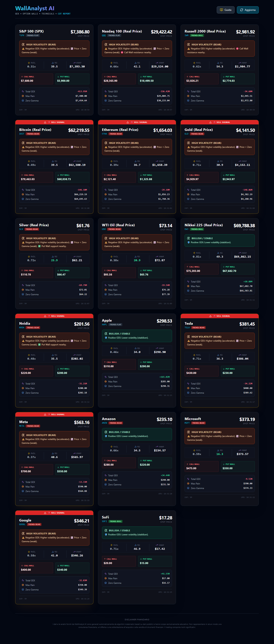Click the AMZN ticker label
This screenshot has height=644, width=274.
pyautogui.click(x=104, y=423)
